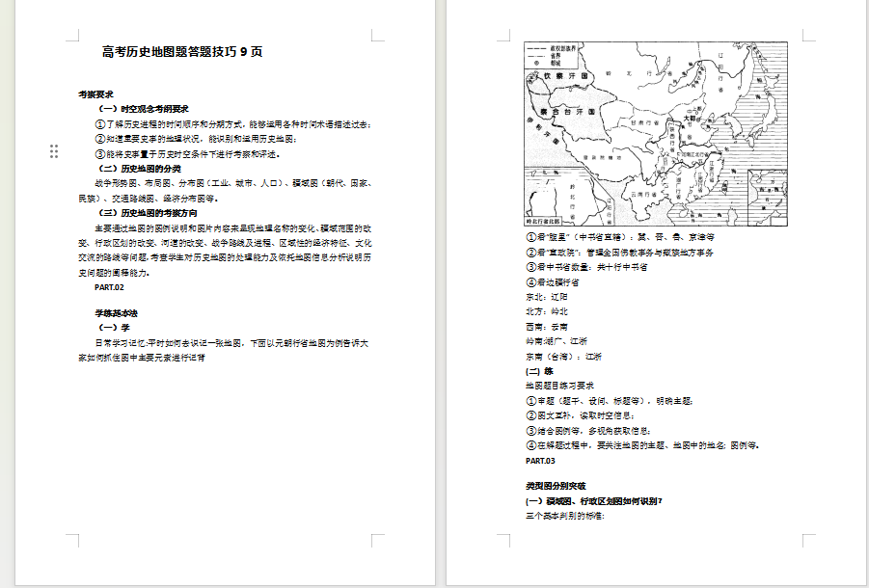Click the heading 类型图分别突破
The height and width of the screenshot is (588, 869).
[x=556, y=487]
